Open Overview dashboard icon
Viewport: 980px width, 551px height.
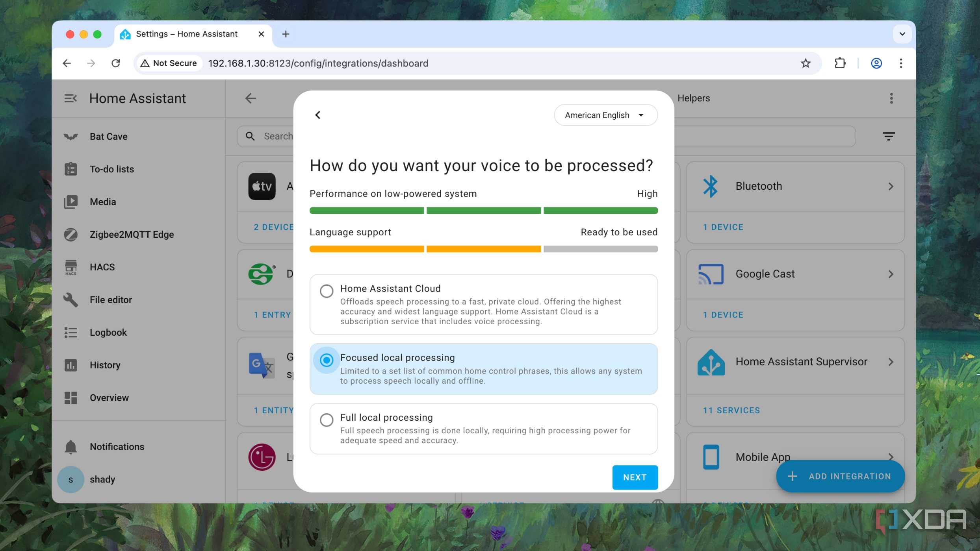point(71,398)
